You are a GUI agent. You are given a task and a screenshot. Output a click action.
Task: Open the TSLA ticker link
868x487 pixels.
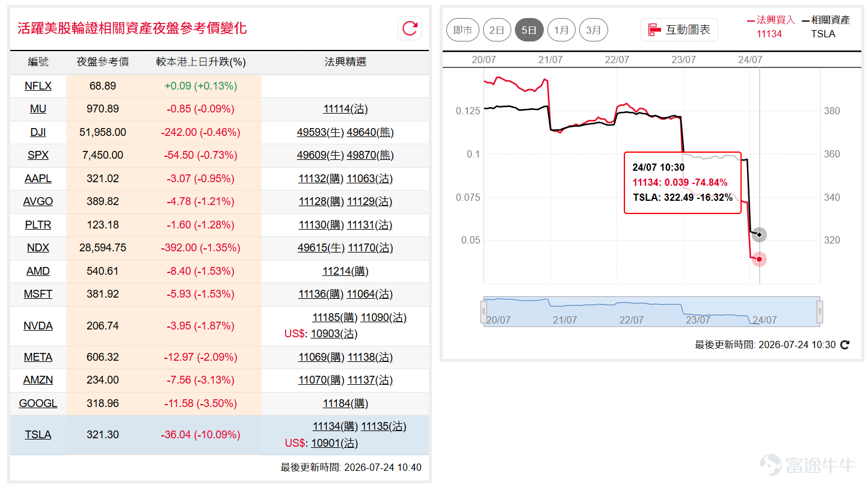38,435
